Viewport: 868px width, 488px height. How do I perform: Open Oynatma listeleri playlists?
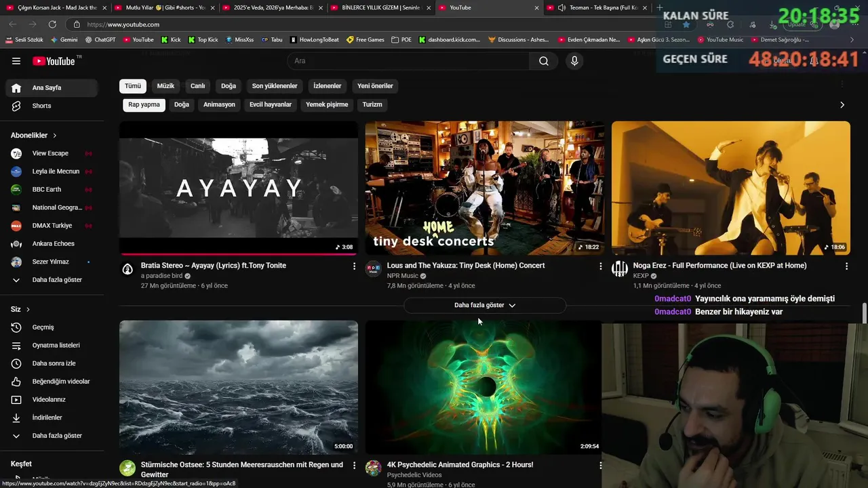[52, 345]
